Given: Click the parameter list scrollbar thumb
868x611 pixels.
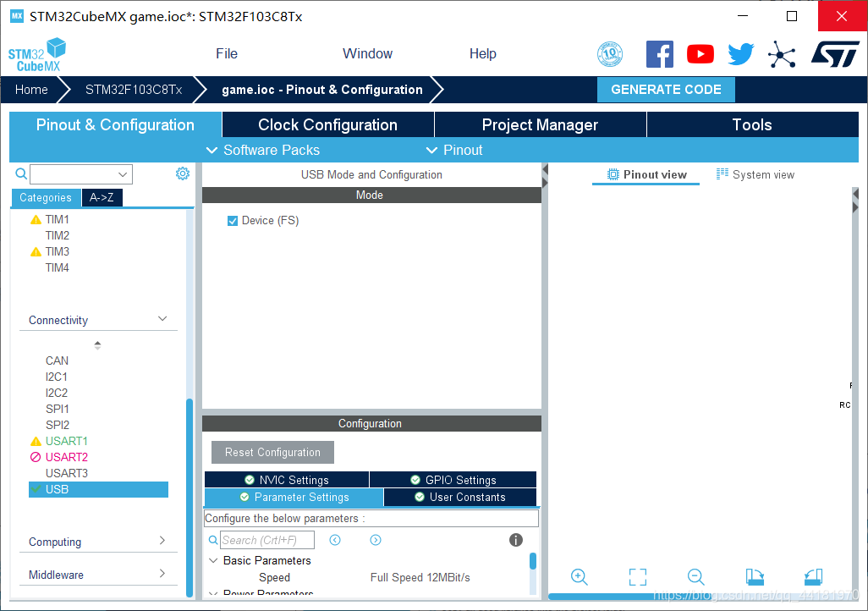Looking at the screenshot, I should 532,561.
